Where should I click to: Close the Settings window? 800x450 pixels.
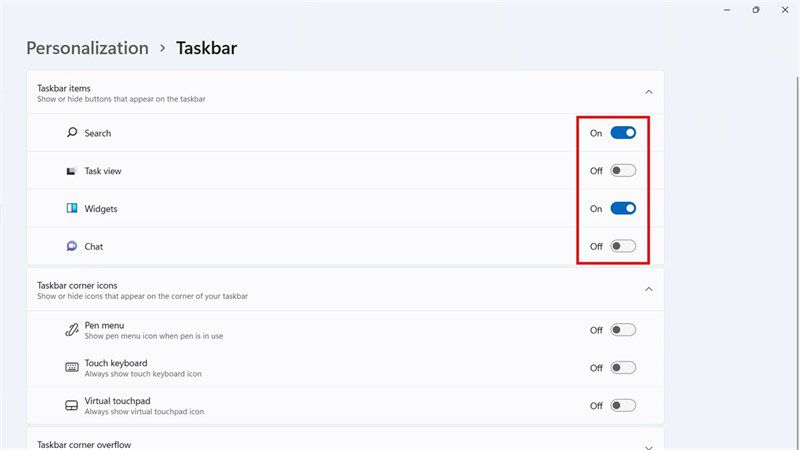pos(785,10)
